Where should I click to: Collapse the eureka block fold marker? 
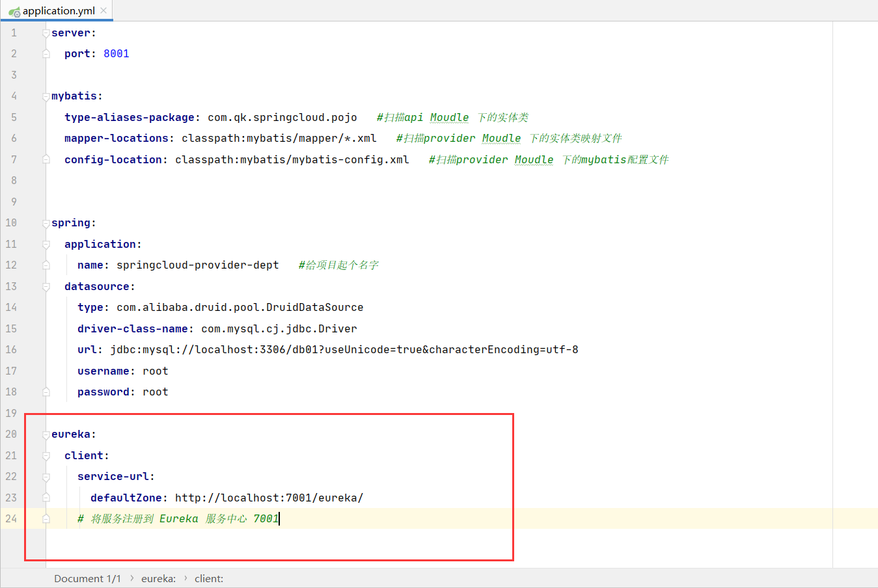coord(46,434)
